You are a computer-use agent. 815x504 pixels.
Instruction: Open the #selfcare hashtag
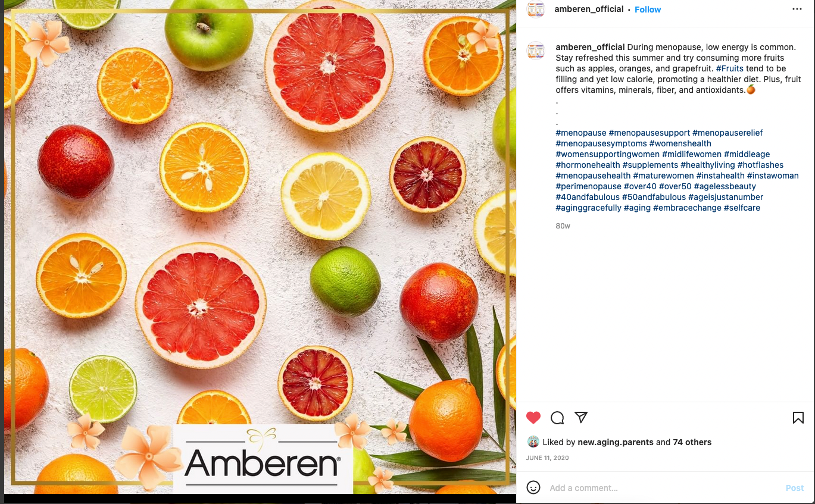742,208
